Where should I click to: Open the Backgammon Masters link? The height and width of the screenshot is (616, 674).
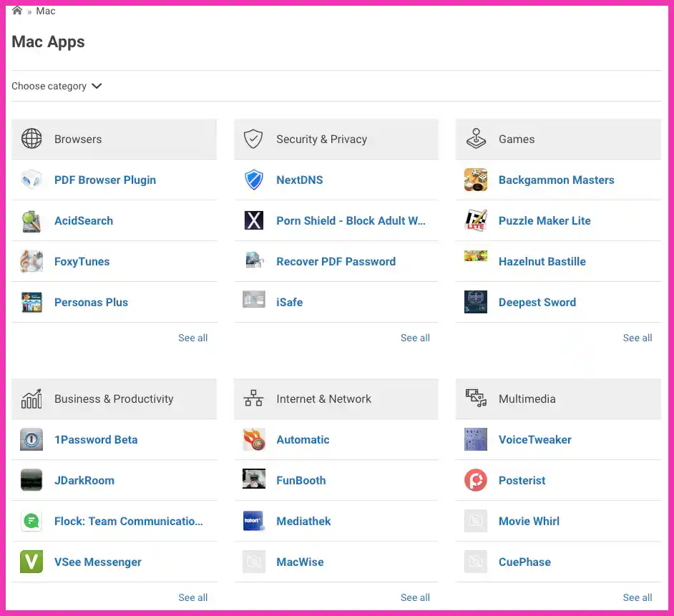[x=556, y=180]
